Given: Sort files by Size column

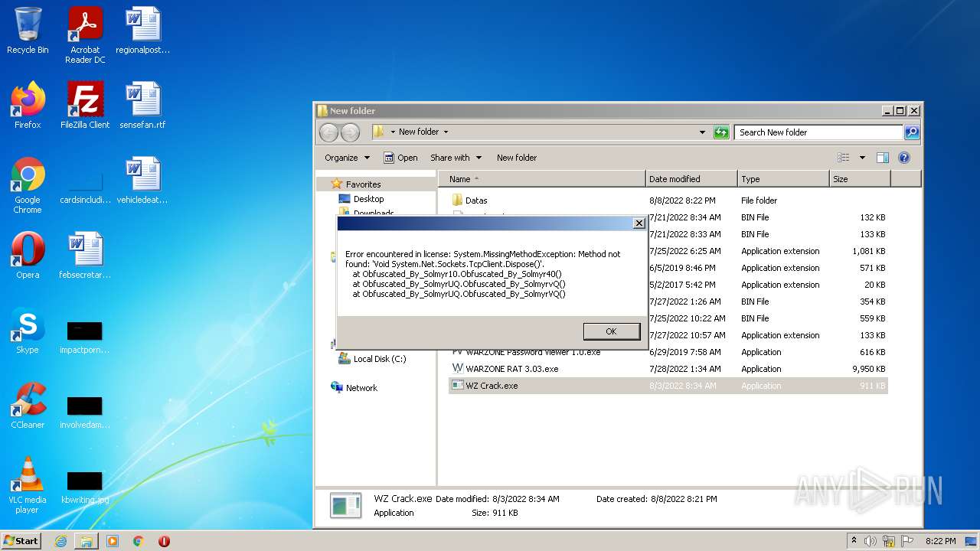Looking at the screenshot, I should point(860,179).
